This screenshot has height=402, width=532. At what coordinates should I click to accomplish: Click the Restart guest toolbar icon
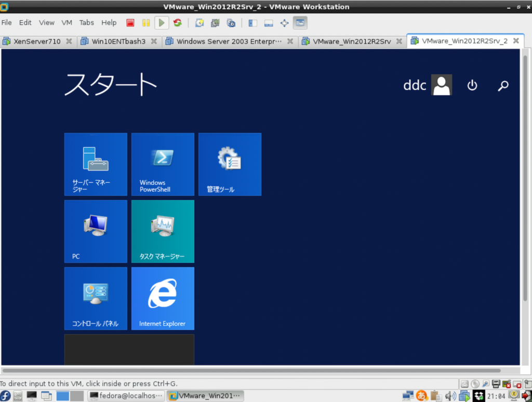pos(178,23)
